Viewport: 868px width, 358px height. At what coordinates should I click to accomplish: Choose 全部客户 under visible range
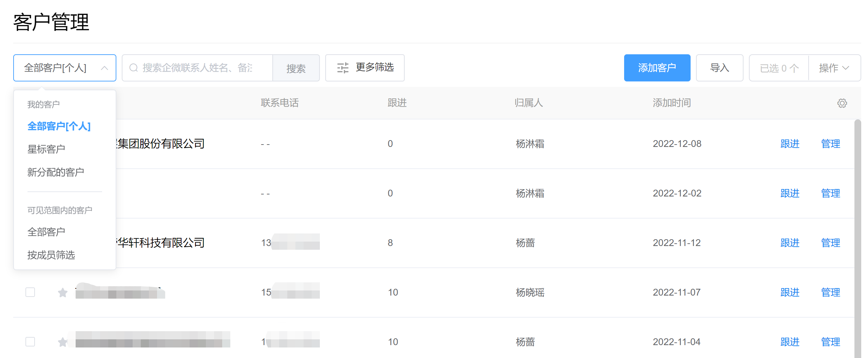[x=46, y=232]
